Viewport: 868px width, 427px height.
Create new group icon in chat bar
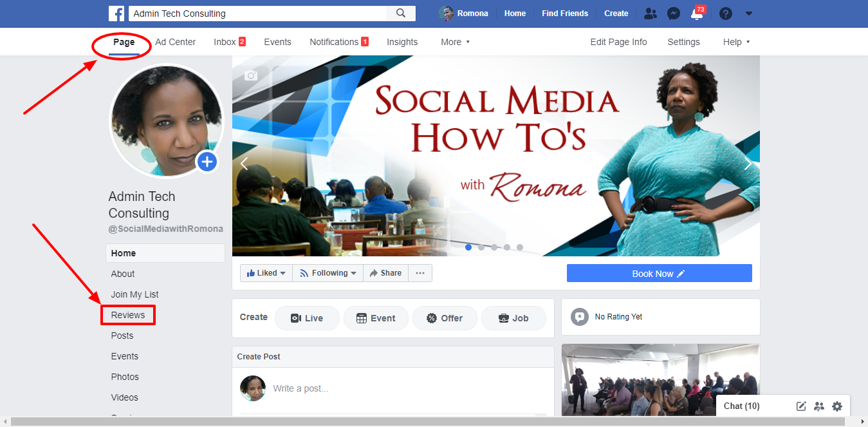tap(819, 406)
